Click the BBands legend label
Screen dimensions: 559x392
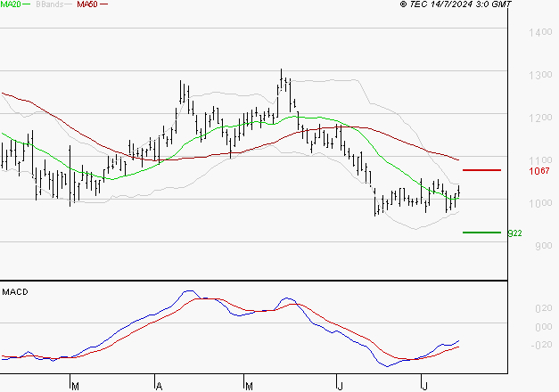click(50, 4)
